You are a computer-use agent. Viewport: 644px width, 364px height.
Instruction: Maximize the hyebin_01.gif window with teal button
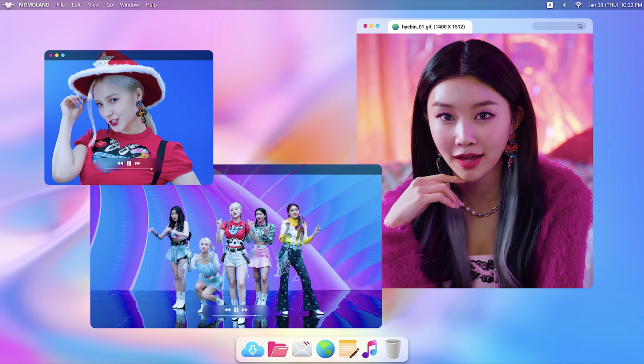(x=378, y=26)
